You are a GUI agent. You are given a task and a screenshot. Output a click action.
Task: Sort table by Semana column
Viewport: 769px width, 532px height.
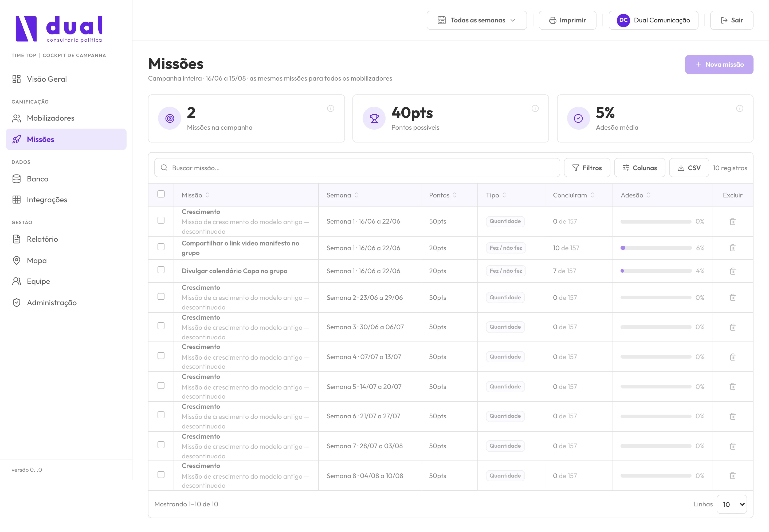click(x=342, y=195)
